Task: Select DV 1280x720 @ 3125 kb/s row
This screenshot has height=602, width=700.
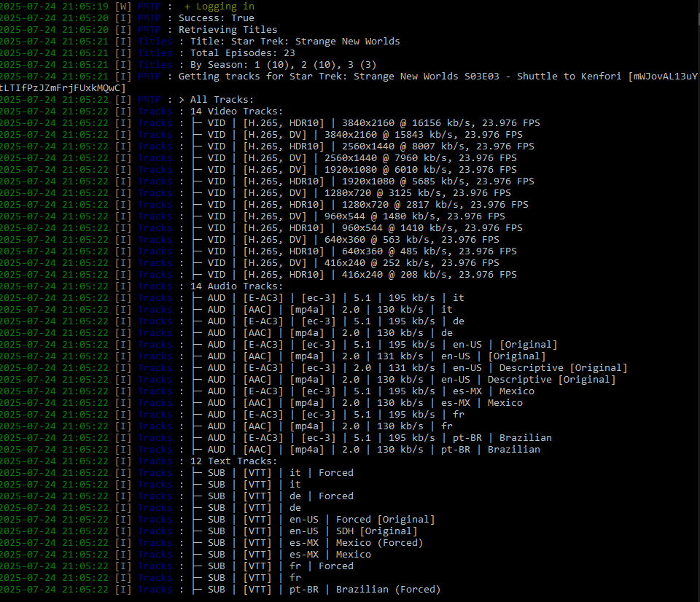Action: pyautogui.click(x=351, y=193)
